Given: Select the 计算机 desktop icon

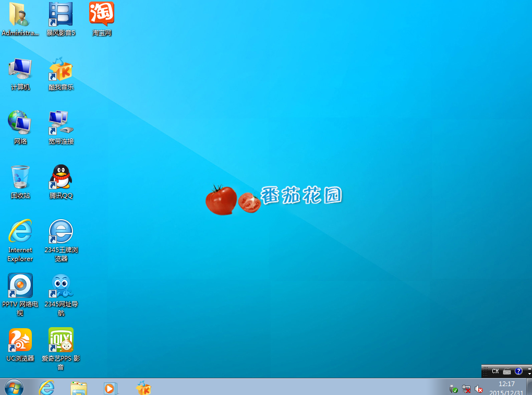Looking at the screenshot, I should (20, 74).
